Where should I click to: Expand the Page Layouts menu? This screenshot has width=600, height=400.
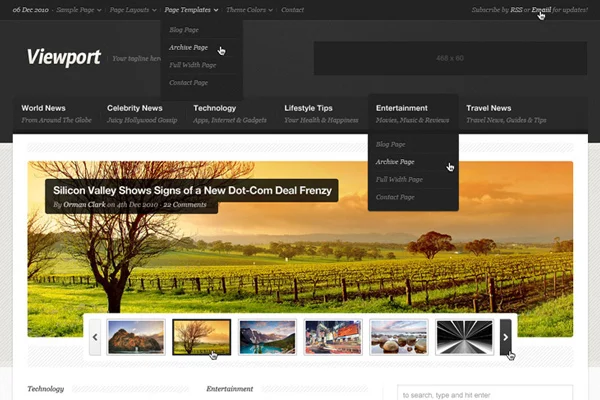[133, 10]
